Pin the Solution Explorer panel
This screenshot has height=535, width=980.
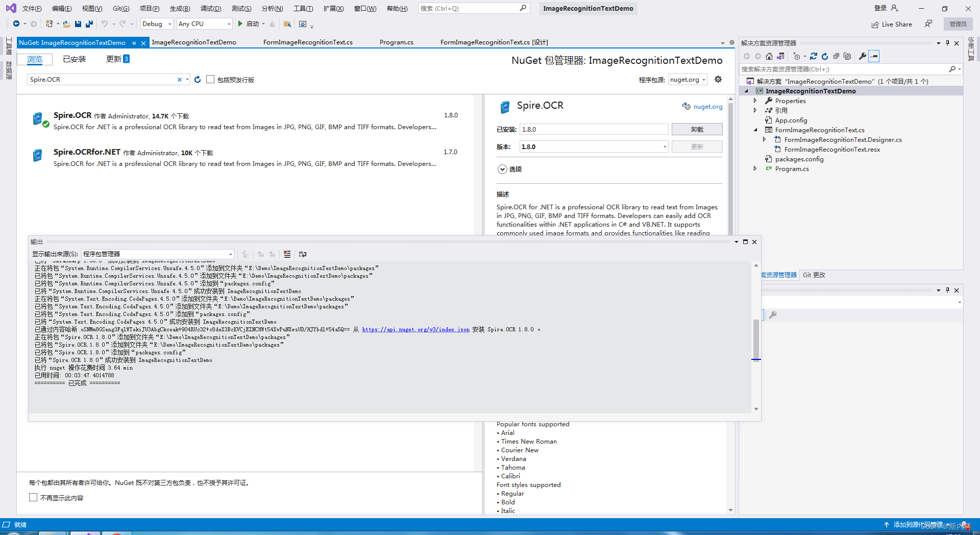pyautogui.click(x=948, y=43)
